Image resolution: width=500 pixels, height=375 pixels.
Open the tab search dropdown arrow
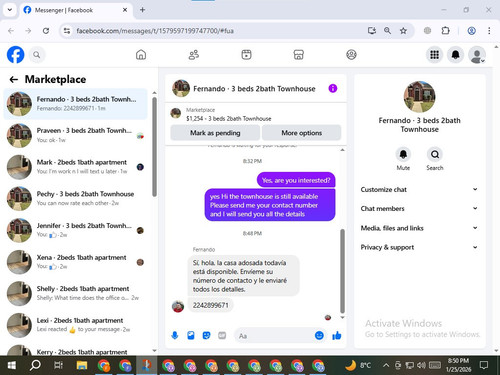click(x=10, y=10)
